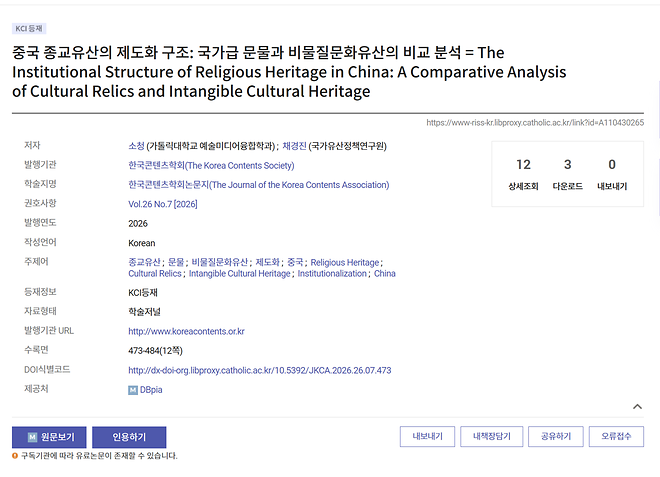
Task: Open koreacontents.or.kr publisher URL
Action: (186, 331)
